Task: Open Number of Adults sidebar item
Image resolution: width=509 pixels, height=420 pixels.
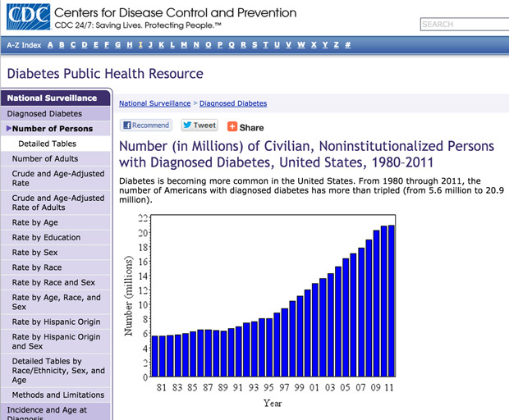Action: pos(45,159)
